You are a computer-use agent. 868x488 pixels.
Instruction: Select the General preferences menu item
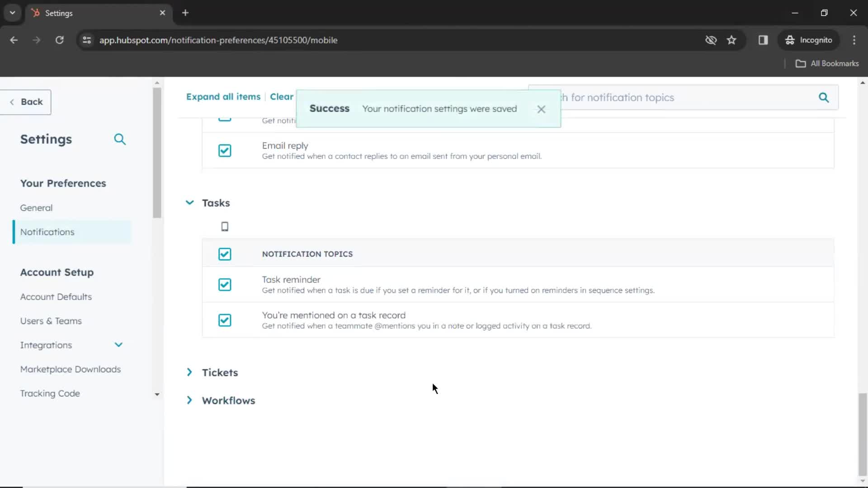pyautogui.click(x=36, y=207)
